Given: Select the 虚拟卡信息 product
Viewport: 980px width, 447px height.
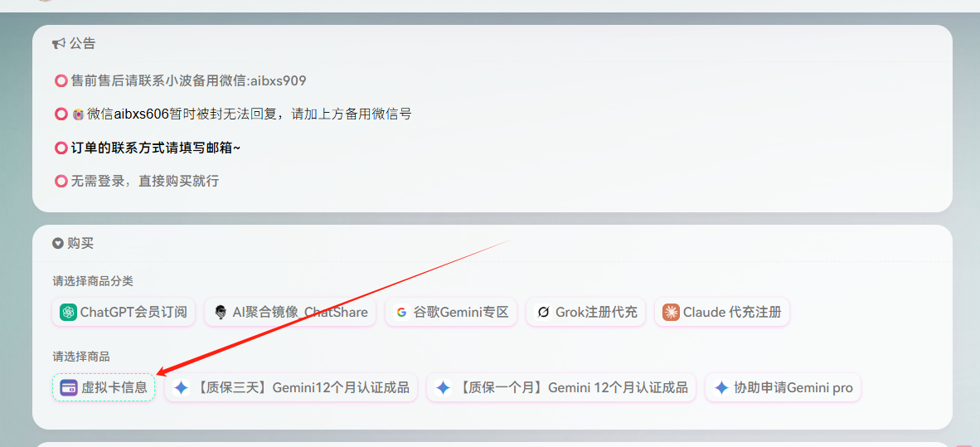Looking at the screenshot, I should [x=103, y=387].
